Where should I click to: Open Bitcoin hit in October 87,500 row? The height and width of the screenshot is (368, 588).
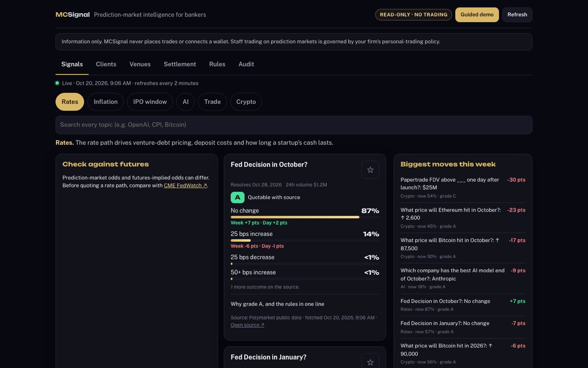point(463,248)
